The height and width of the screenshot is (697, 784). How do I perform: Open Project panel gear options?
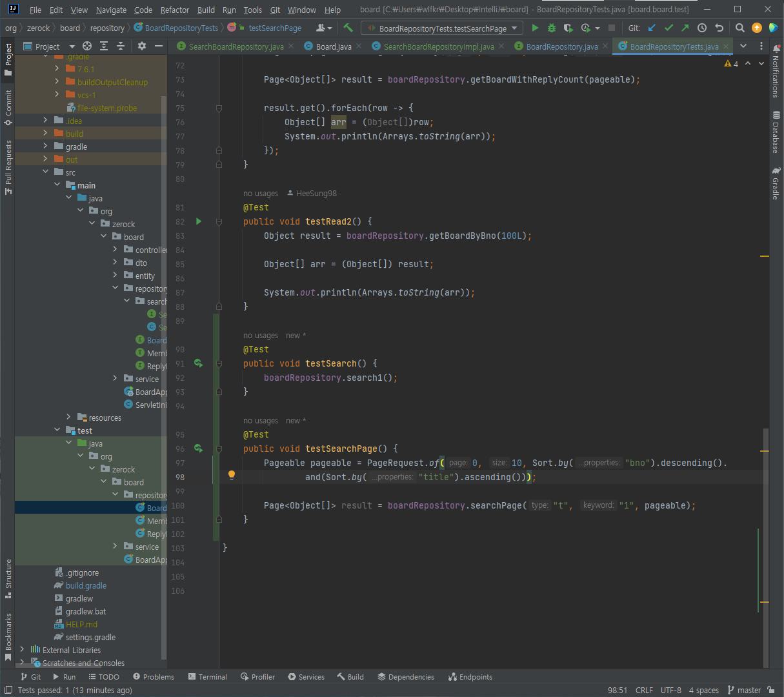(142, 46)
